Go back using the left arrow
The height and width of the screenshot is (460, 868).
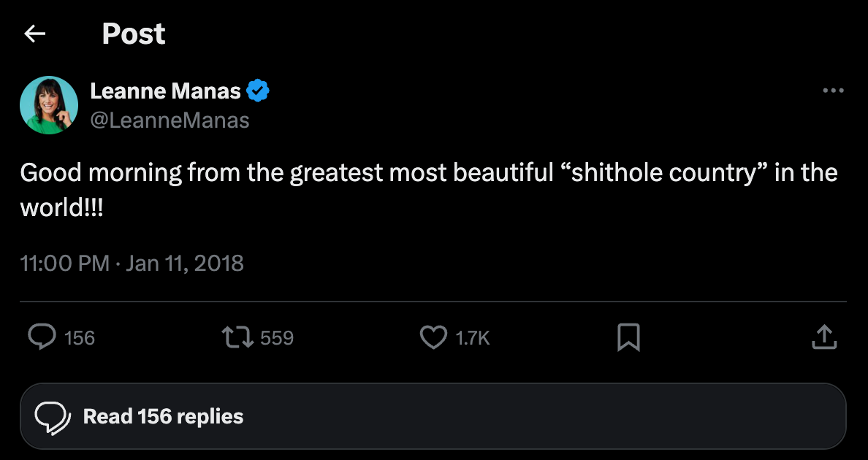pyautogui.click(x=35, y=34)
